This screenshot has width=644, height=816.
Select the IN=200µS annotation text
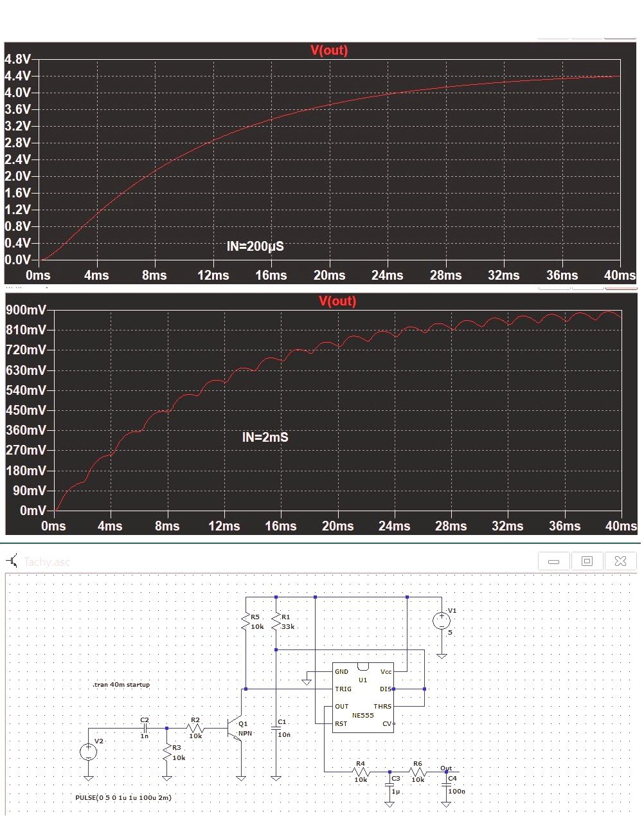[x=255, y=246]
